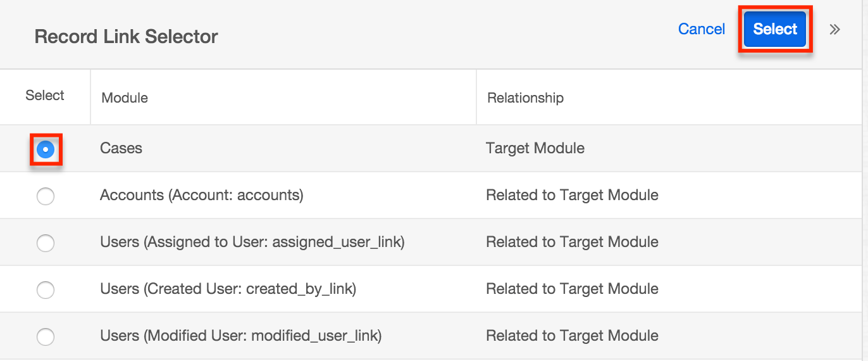Cancel the Record Link Selector
The image size is (868, 361).
701,29
